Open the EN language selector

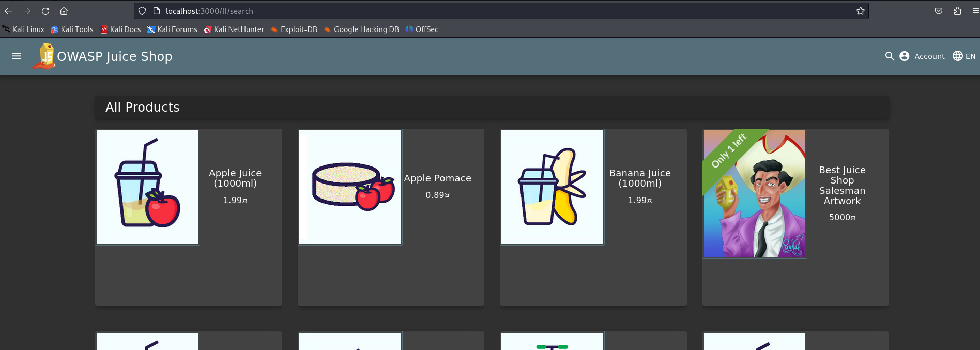pyautogui.click(x=964, y=56)
